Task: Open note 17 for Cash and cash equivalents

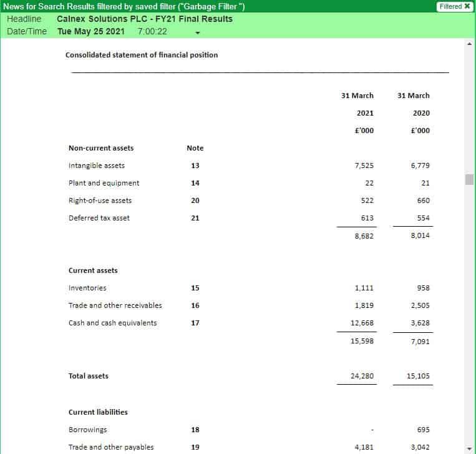Action: (195, 323)
